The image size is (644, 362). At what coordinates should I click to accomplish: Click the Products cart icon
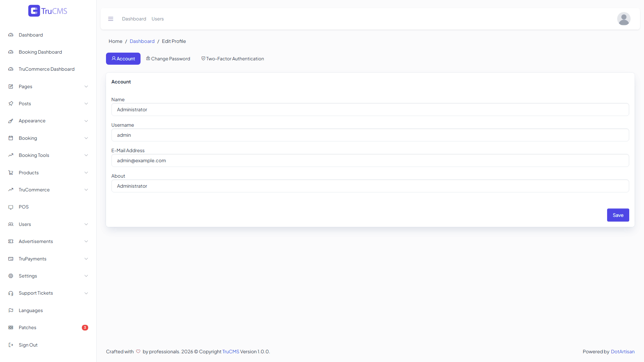tap(11, 173)
